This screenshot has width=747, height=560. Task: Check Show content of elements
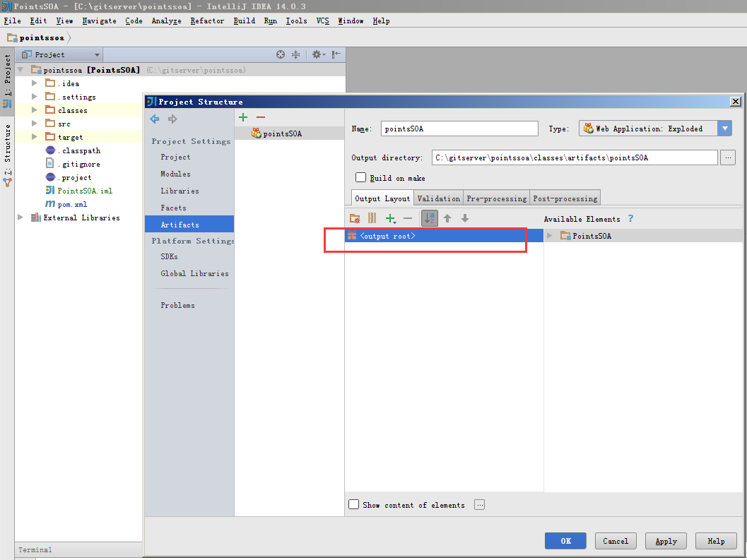click(353, 504)
